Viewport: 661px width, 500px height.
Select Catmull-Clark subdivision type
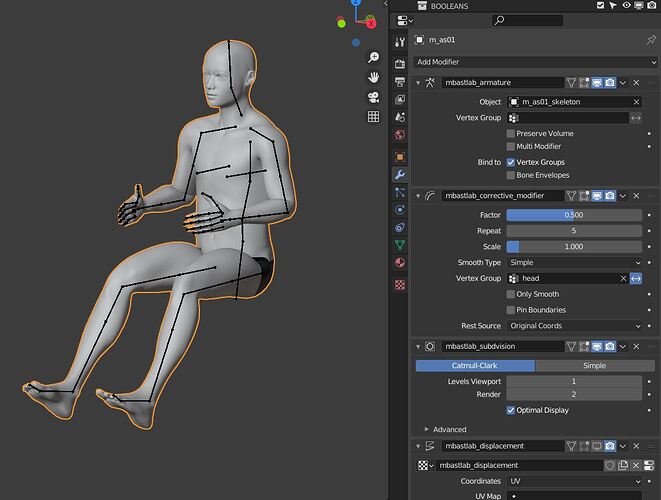click(475, 366)
